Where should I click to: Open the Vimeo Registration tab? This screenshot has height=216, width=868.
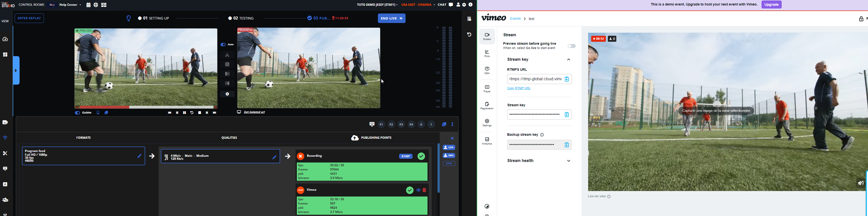click(x=487, y=106)
